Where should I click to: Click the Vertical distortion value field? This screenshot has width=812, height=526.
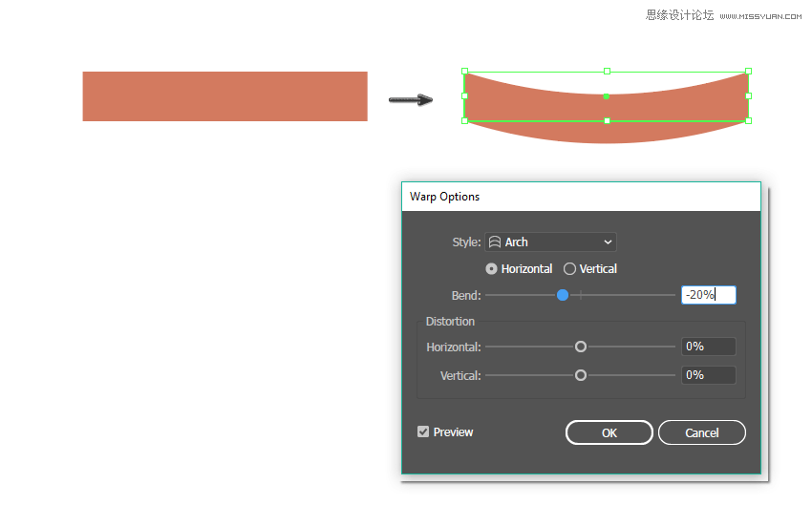[709, 375]
